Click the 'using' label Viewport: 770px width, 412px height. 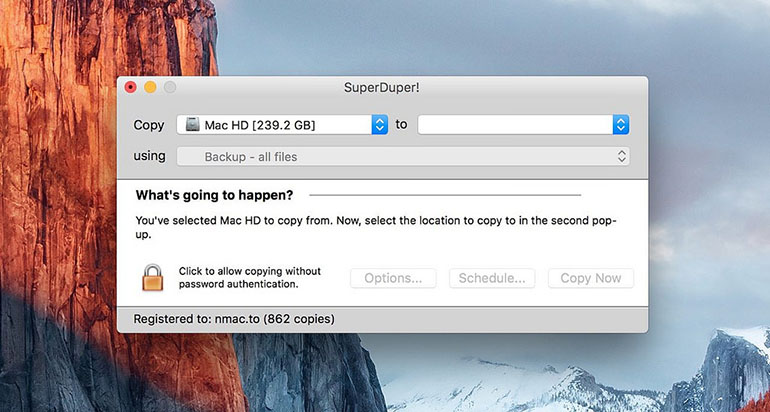pos(149,156)
